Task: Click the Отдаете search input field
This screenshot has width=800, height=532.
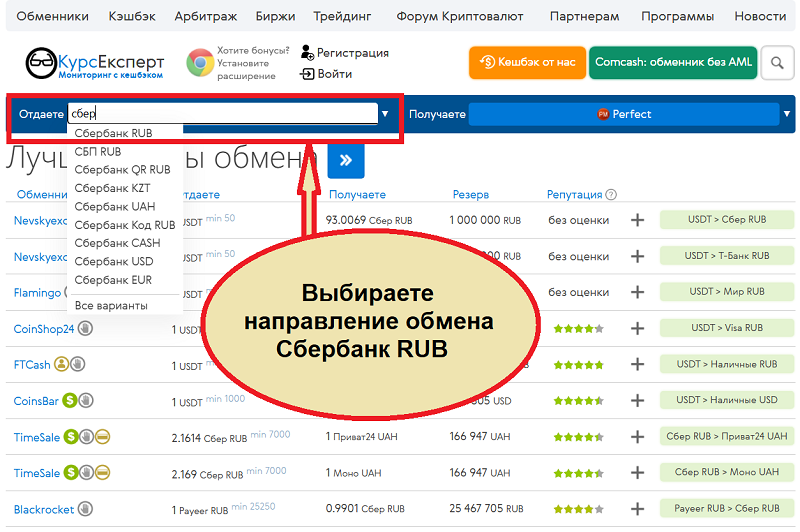Action: click(x=223, y=114)
